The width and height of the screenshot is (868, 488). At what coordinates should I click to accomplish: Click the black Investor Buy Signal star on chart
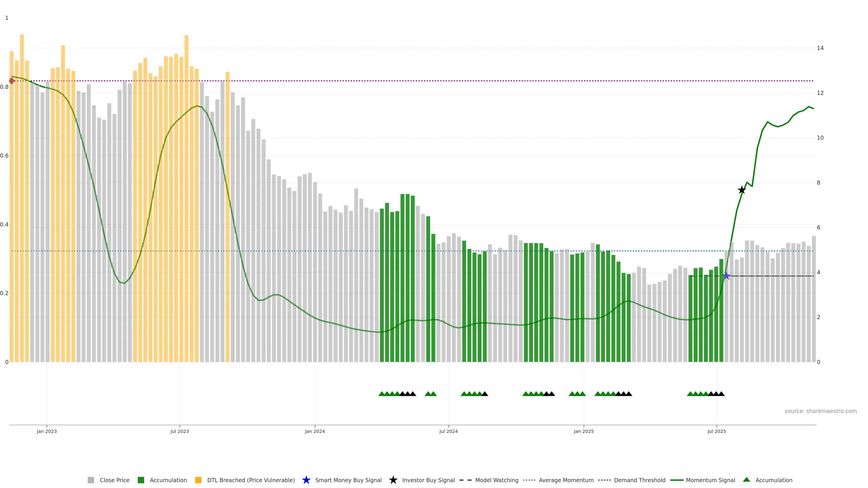click(742, 190)
